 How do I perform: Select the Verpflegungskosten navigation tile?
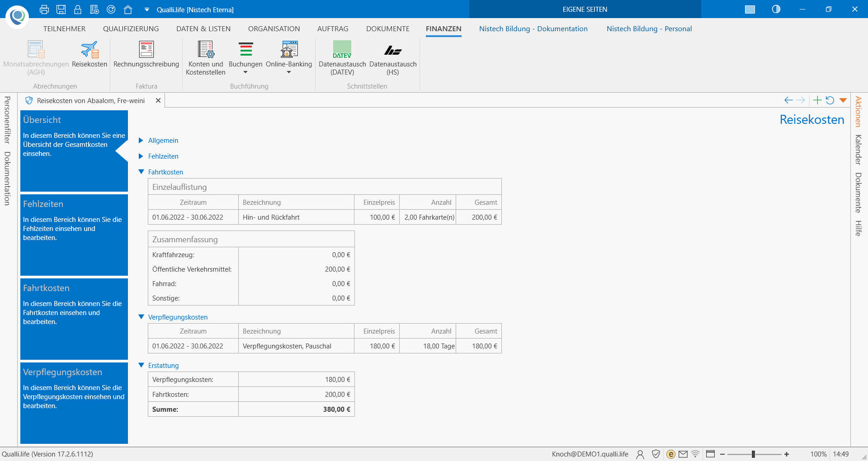74,403
